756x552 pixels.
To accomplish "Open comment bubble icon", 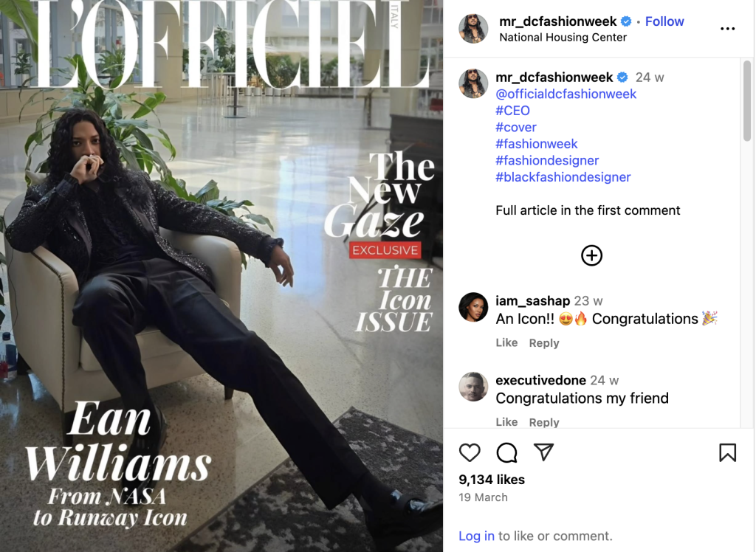I will point(506,452).
